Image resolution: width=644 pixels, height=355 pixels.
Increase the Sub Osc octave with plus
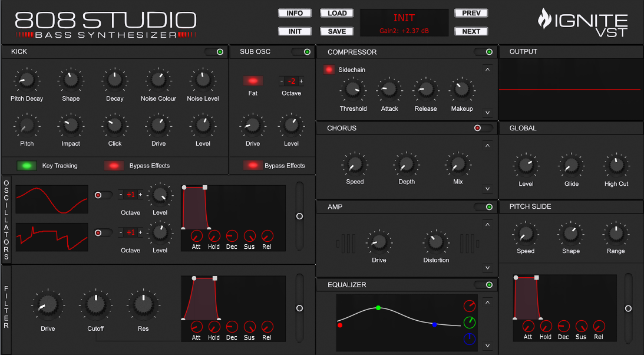(301, 81)
